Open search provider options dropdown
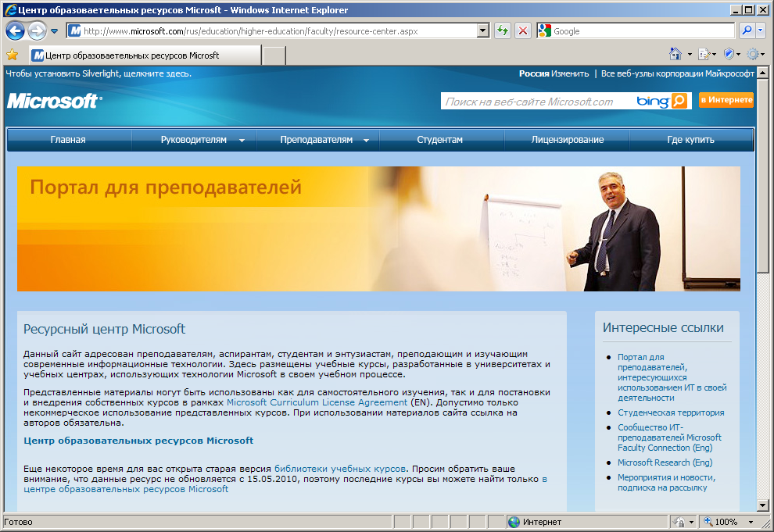774x532 pixels. 760,30
